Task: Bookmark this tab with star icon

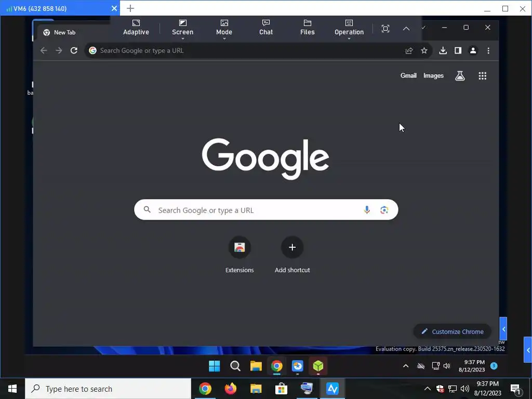Action: pos(424,50)
